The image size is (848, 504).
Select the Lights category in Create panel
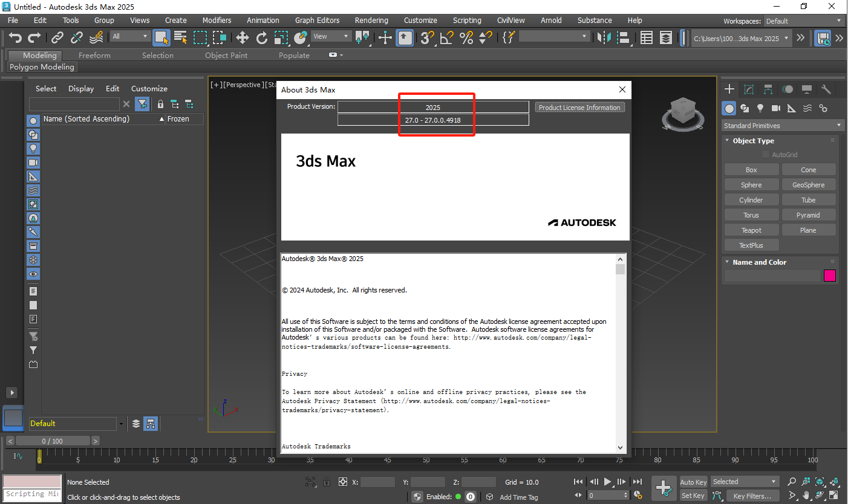click(x=760, y=108)
